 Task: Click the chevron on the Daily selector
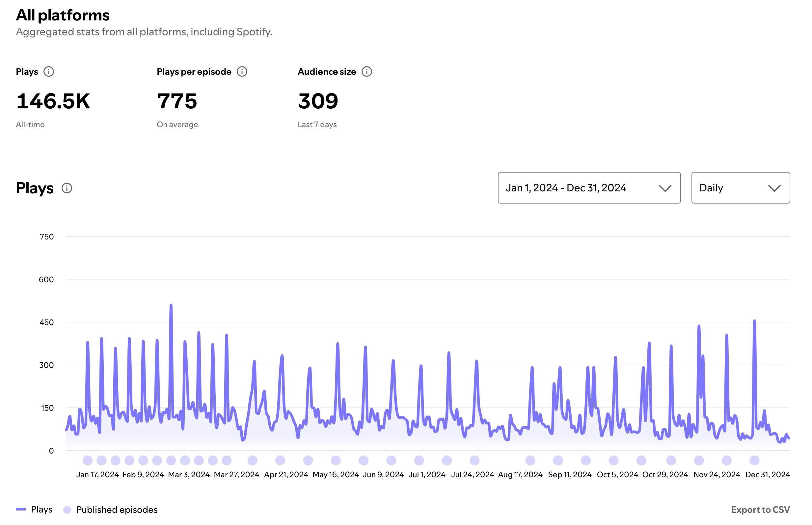click(x=774, y=188)
